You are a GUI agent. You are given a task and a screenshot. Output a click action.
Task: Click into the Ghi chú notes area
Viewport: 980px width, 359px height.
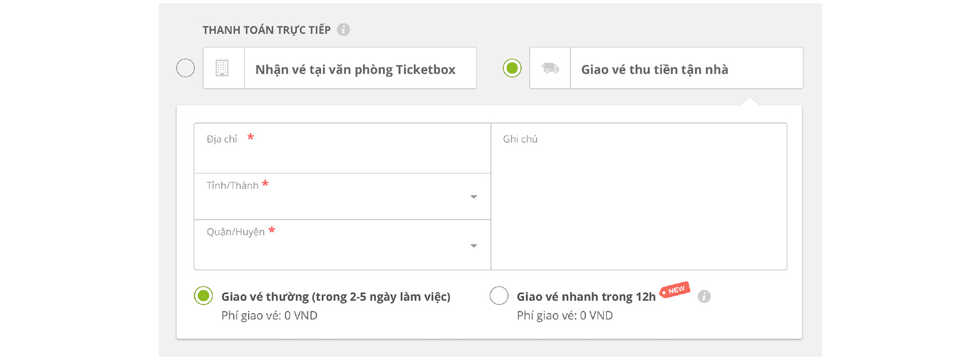click(x=639, y=197)
